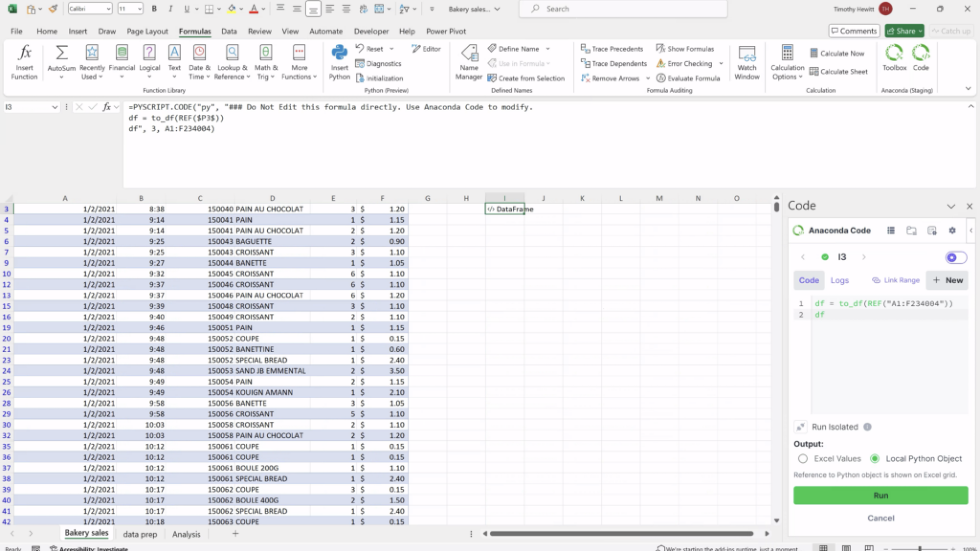Screen dimensions: 980x551
Task: Click the horizontal scrollbar
Action: (621, 534)
